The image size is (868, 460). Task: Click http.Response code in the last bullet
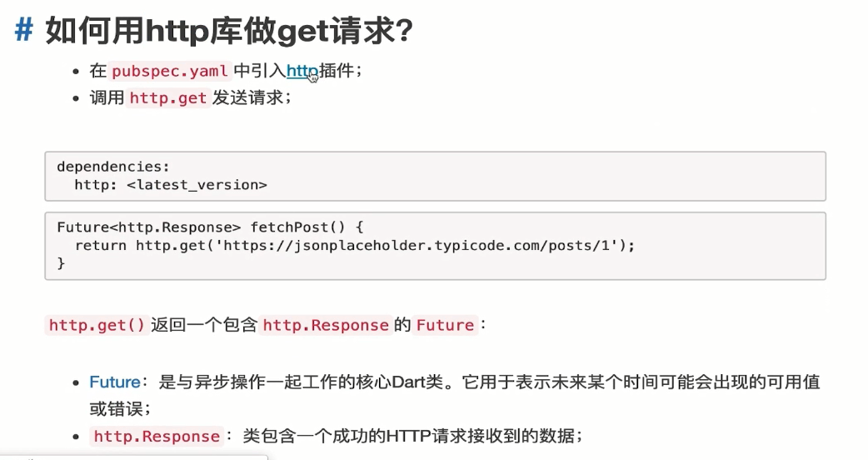pyautogui.click(x=156, y=436)
